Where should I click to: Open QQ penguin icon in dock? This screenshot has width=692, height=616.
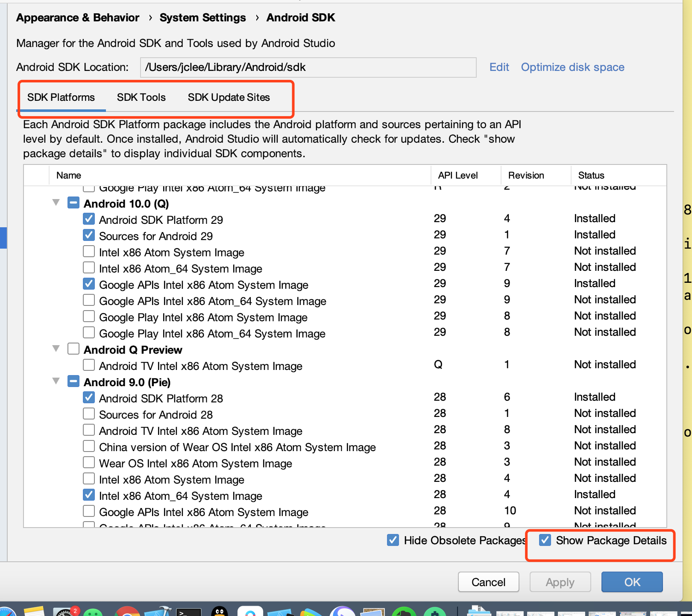[220, 612]
